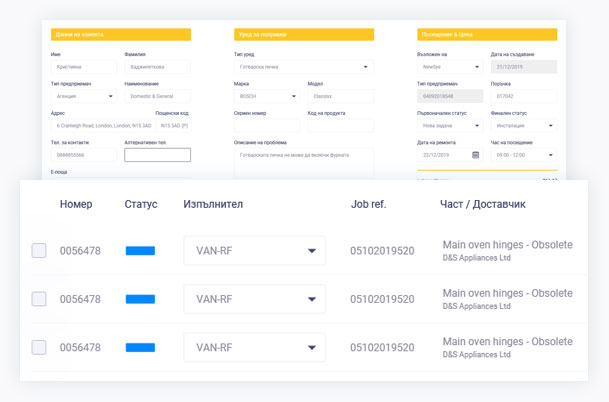
Task: Open the VAN-RF dropdown in the top row
Action: pyautogui.click(x=254, y=251)
